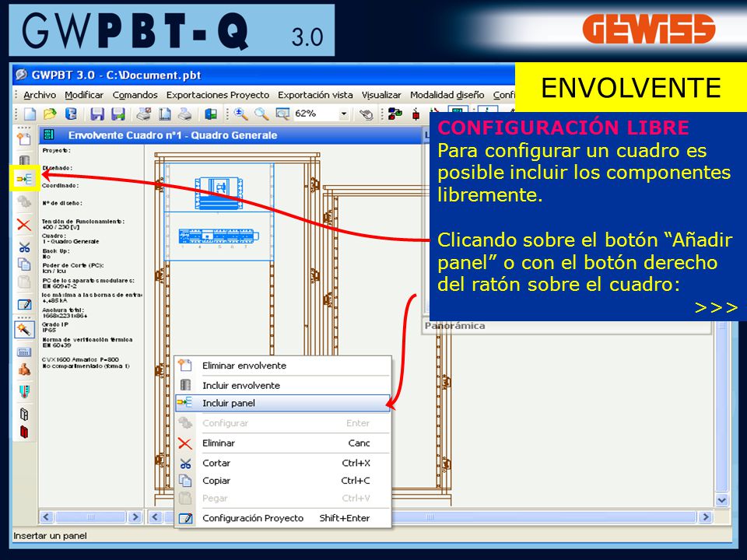This screenshot has height=560, width=747.
Task: Open the Visualizar menu
Action: (381, 95)
